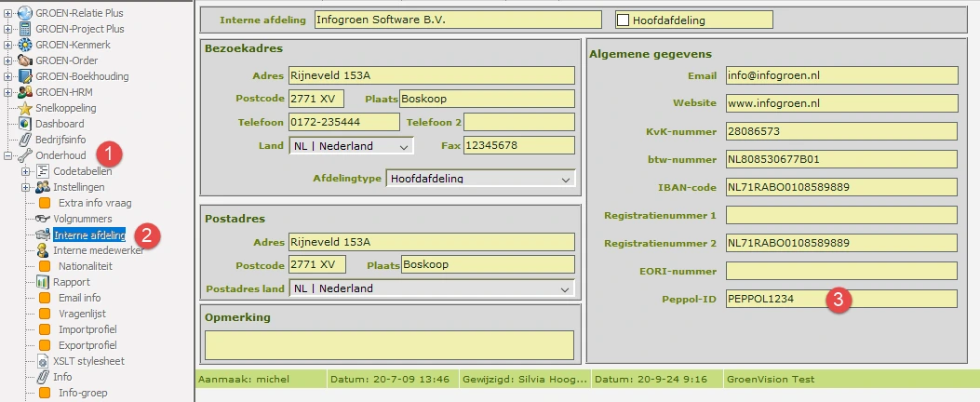Screen dimensions: 980x402
Task: Click the GROEN-Order icon
Action: [x=25, y=60]
